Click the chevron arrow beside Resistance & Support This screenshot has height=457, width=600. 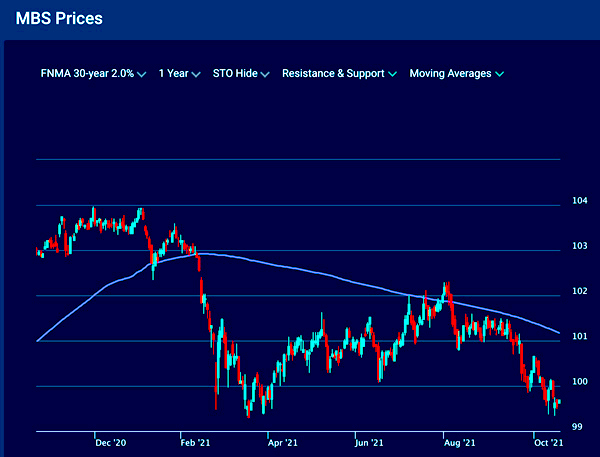pos(392,75)
